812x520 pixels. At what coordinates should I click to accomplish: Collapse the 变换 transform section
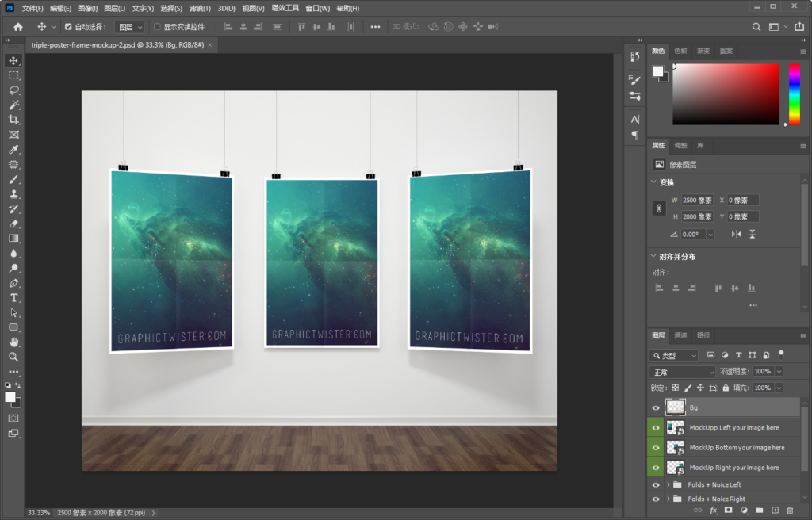click(x=653, y=182)
